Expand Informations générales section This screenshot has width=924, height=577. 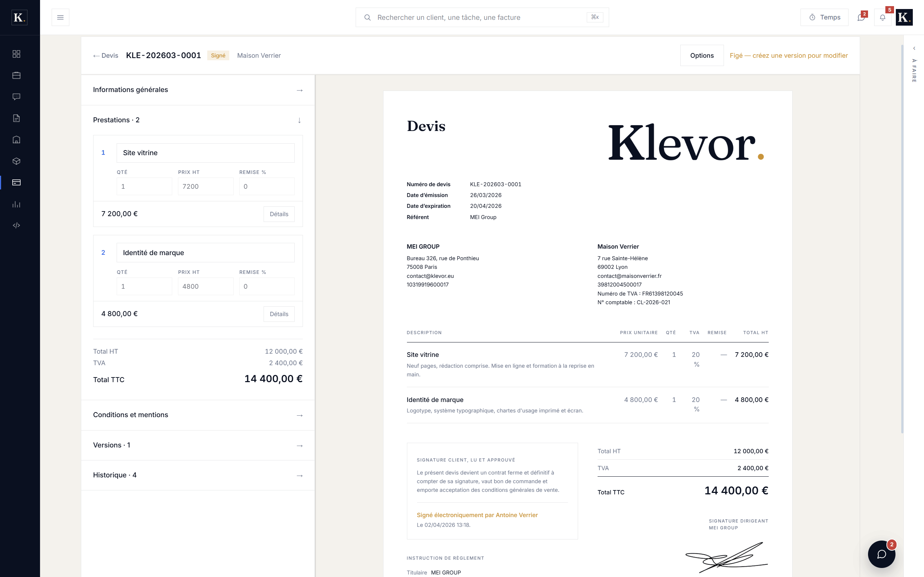coord(198,90)
